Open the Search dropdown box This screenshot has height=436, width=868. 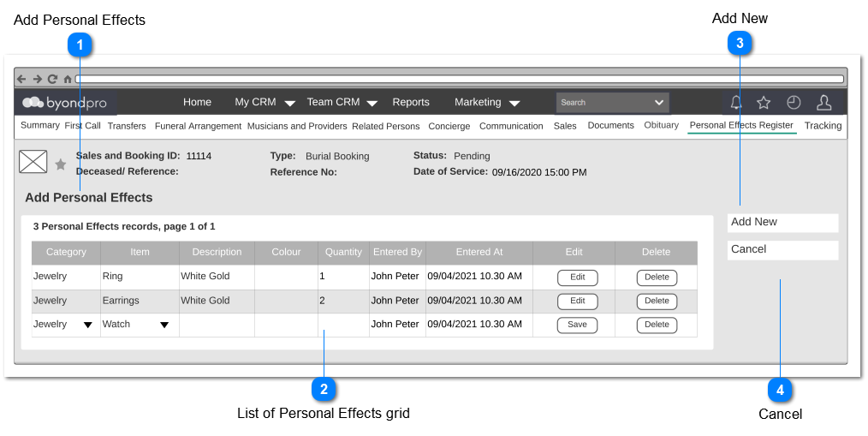613,103
